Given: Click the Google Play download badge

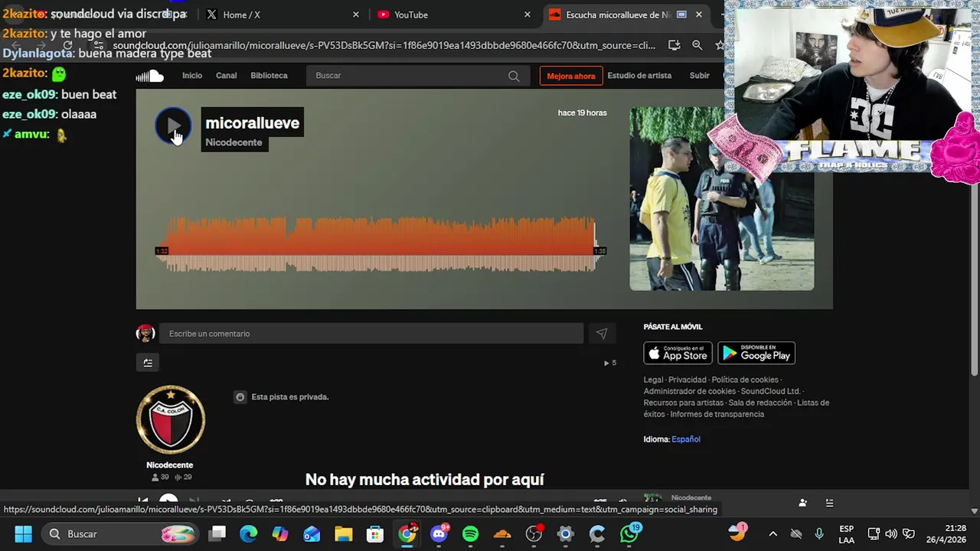Looking at the screenshot, I should pyautogui.click(x=756, y=353).
